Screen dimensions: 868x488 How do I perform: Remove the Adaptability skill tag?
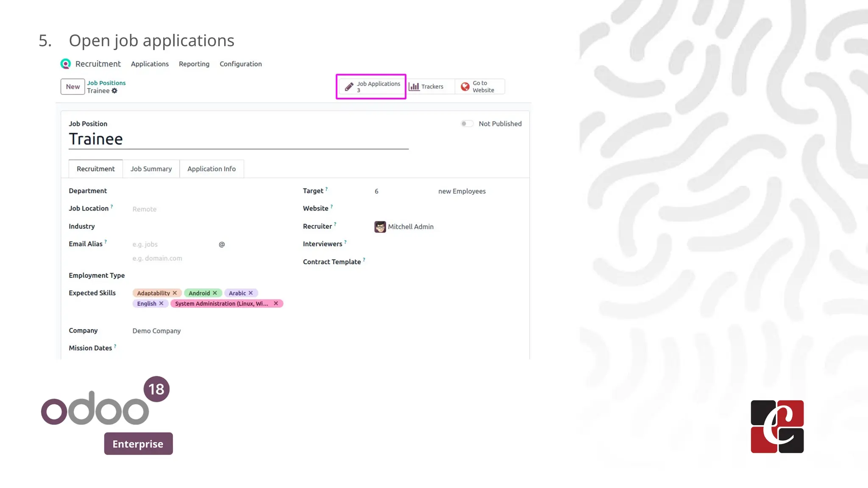pyautogui.click(x=175, y=293)
